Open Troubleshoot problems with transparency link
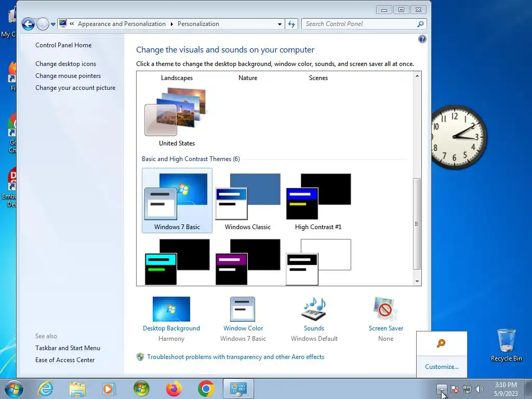The width and height of the screenshot is (532, 399). point(235,357)
